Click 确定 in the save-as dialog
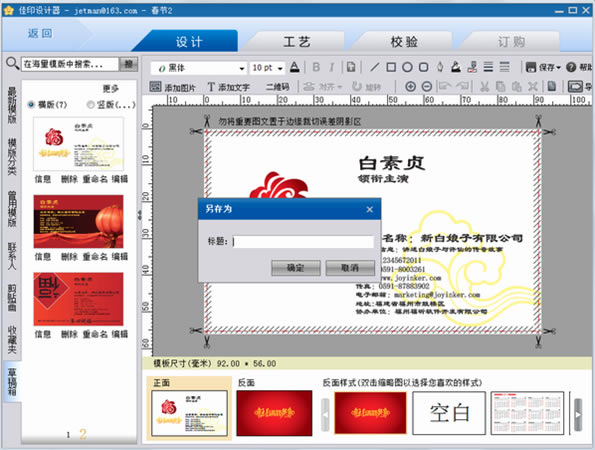The height and width of the screenshot is (450, 595). [x=296, y=268]
